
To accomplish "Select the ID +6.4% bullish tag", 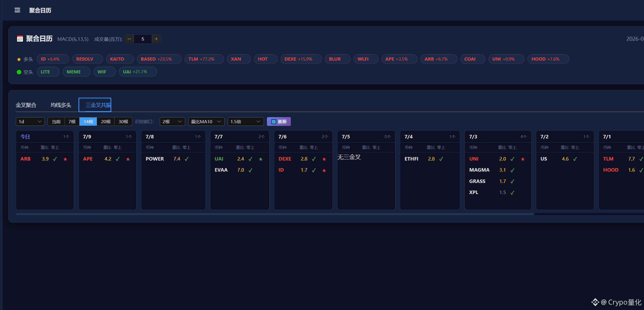I will click(53, 59).
